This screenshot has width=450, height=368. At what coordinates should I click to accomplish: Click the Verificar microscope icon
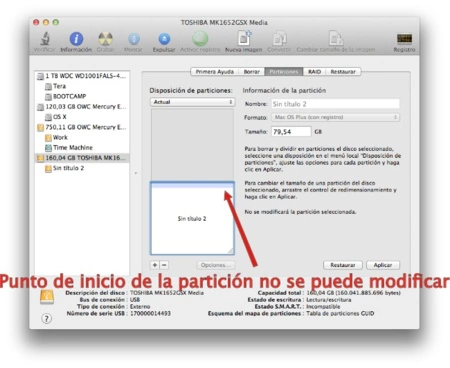(45, 39)
